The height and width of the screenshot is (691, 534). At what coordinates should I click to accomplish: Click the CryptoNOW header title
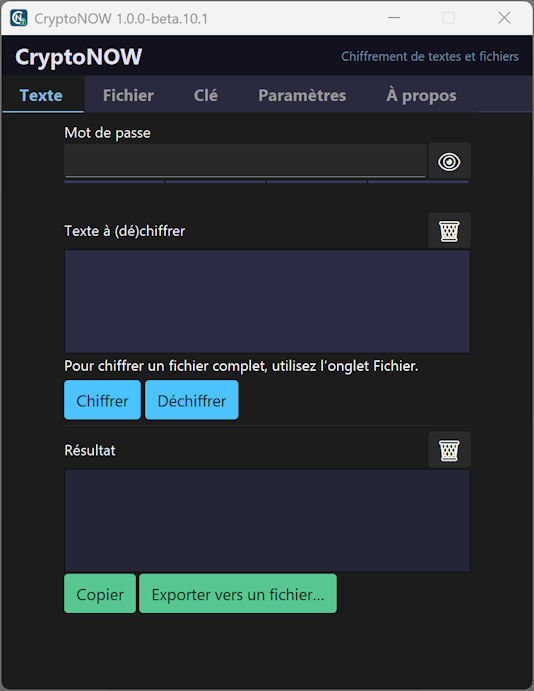[78, 57]
